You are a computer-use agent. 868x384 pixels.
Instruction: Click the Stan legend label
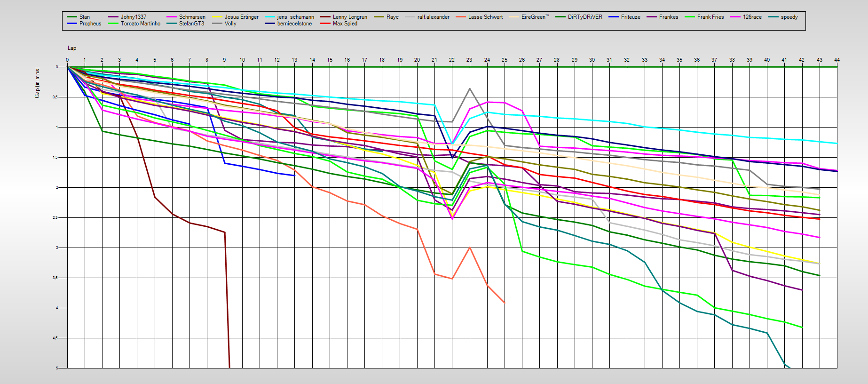[x=85, y=17]
